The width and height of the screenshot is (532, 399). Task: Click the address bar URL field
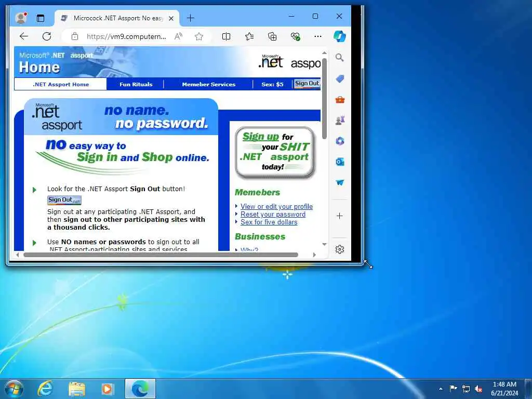pyautogui.click(x=126, y=37)
